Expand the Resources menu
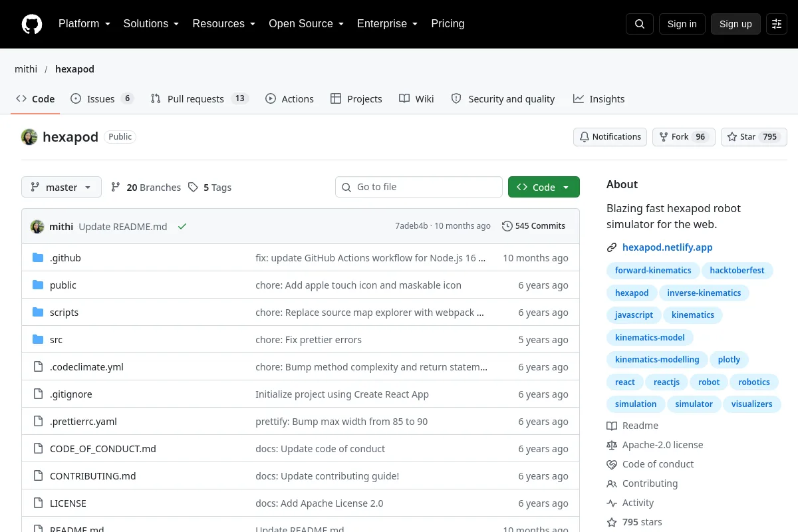This screenshot has width=798, height=532. (224, 24)
